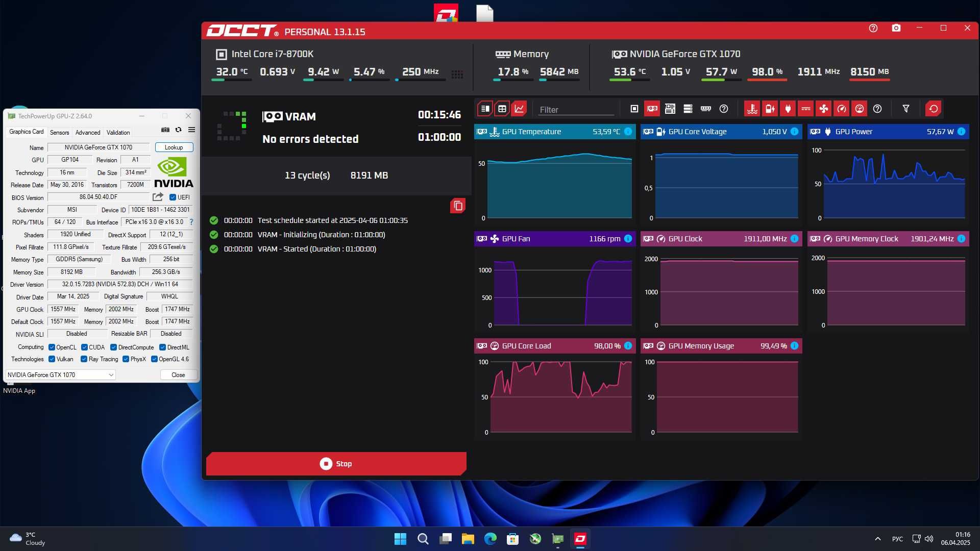Toggle the Ray Tracing checkbox in GPU-Z
980x551 pixels.
point(84,359)
